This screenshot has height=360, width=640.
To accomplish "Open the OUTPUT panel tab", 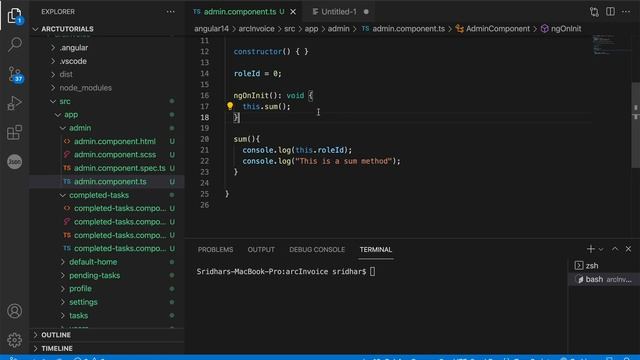I will pyautogui.click(x=261, y=249).
